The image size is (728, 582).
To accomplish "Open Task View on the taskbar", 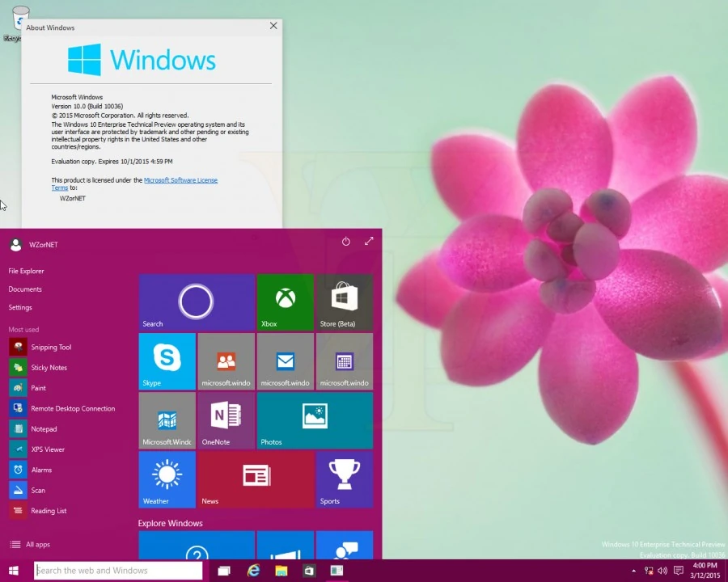I will 224,571.
